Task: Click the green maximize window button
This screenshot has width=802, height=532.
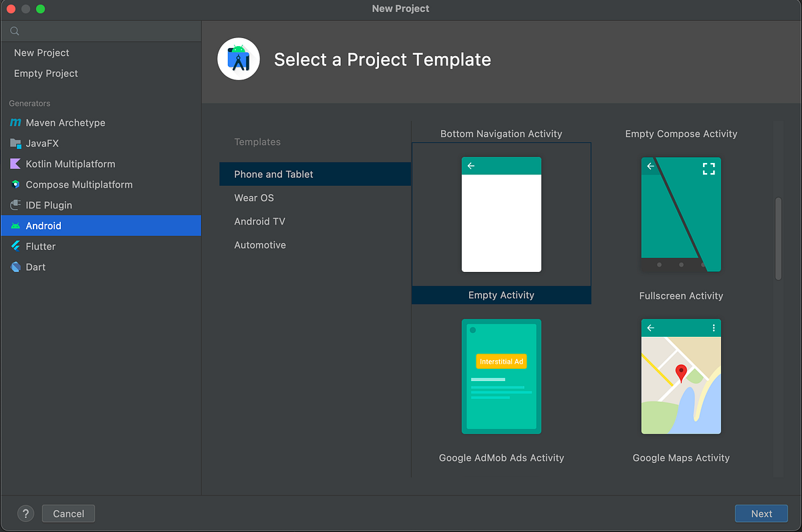Action: (x=41, y=9)
